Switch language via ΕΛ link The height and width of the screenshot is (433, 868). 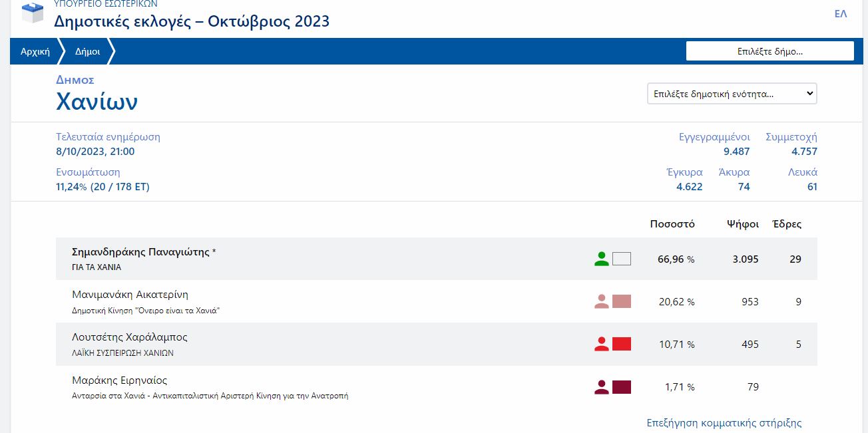coord(840,14)
